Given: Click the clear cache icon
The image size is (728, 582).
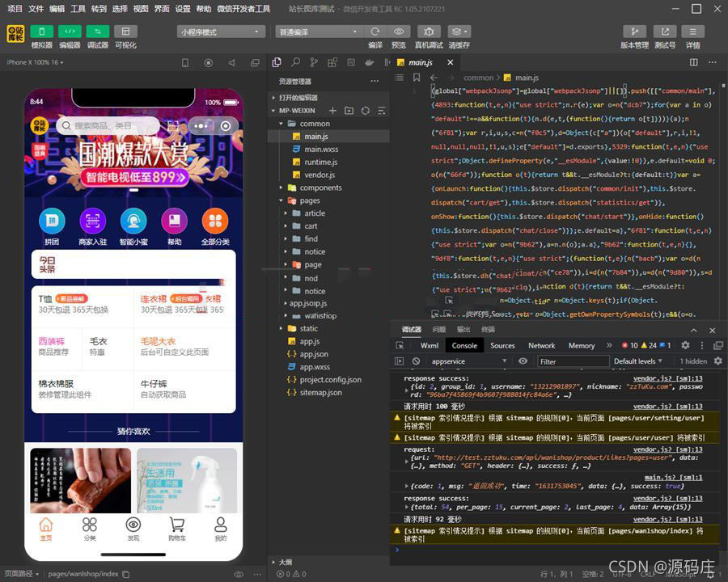Looking at the screenshot, I should 459,32.
